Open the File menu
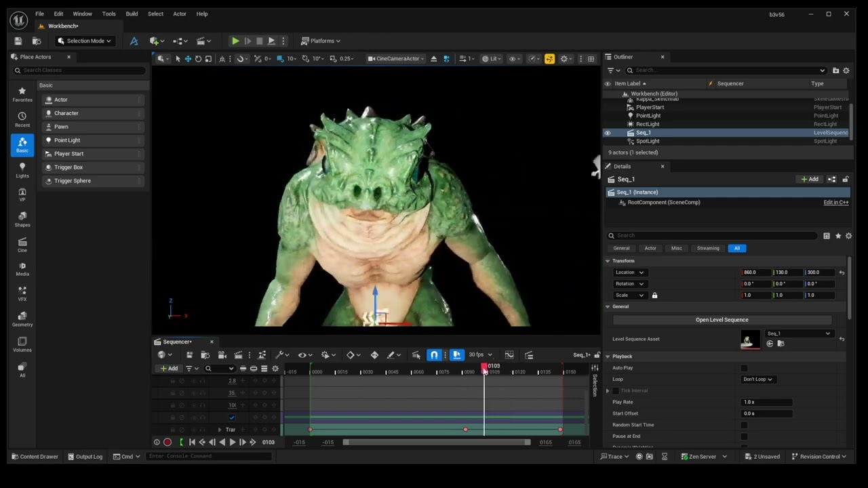The width and height of the screenshot is (868, 488). pos(39,14)
